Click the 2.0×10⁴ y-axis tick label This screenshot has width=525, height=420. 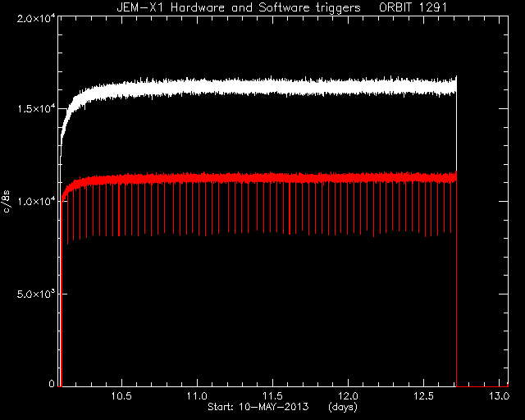point(36,18)
